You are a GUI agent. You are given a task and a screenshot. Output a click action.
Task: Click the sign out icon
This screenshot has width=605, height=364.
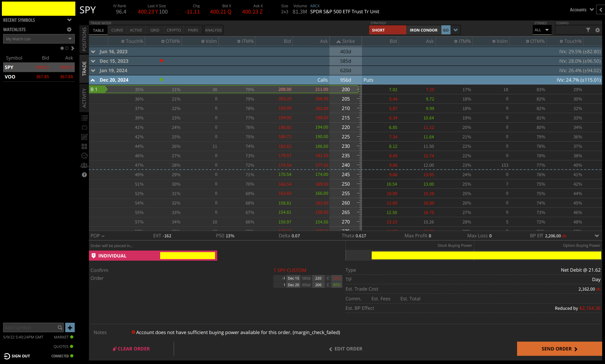(x=7, y=356)
